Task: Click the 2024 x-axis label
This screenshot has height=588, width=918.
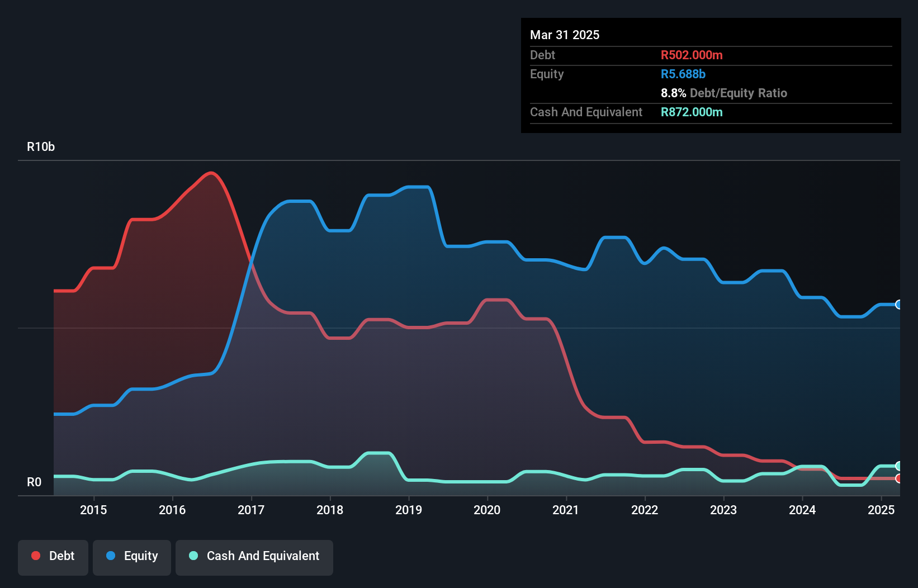Action: (x=802, y=510)
